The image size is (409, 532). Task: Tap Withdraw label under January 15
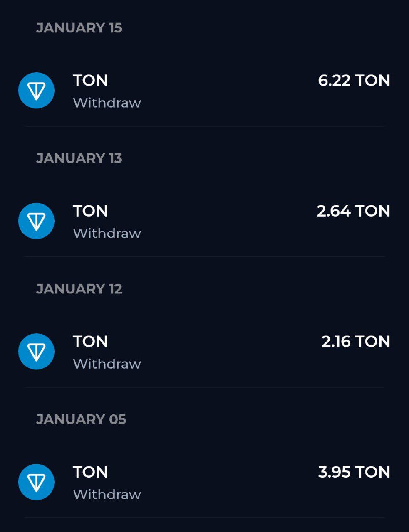pos(107,103)
